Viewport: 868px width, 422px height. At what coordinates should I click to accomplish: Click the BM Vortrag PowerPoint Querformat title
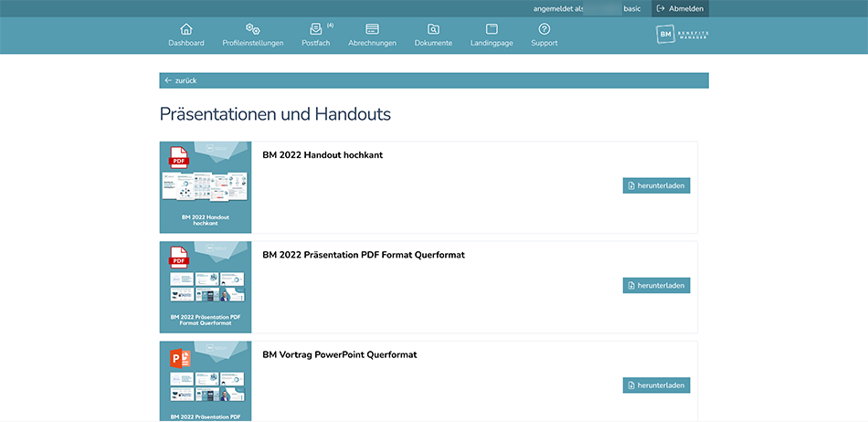[339, 354]
